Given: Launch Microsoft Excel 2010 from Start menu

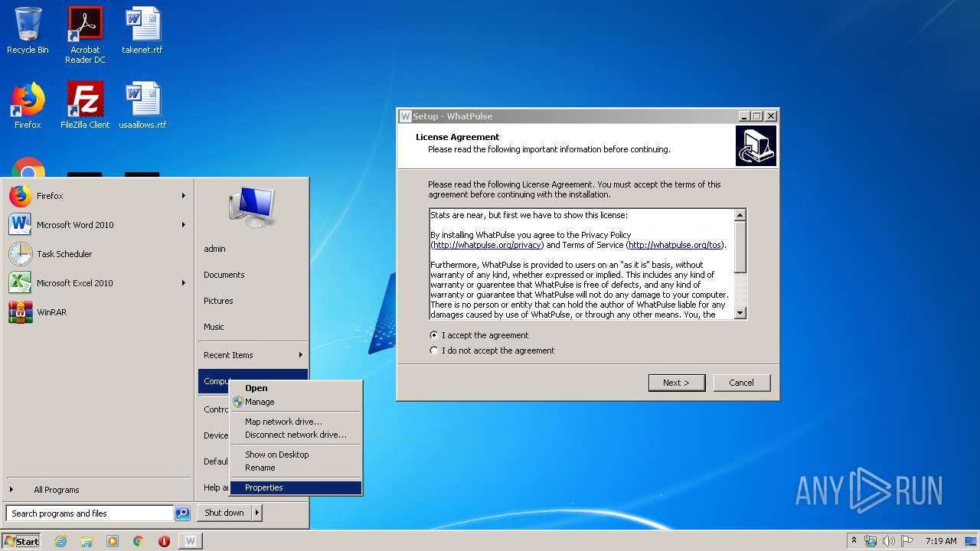Looking at the screenshot, I should pos(97,283).
